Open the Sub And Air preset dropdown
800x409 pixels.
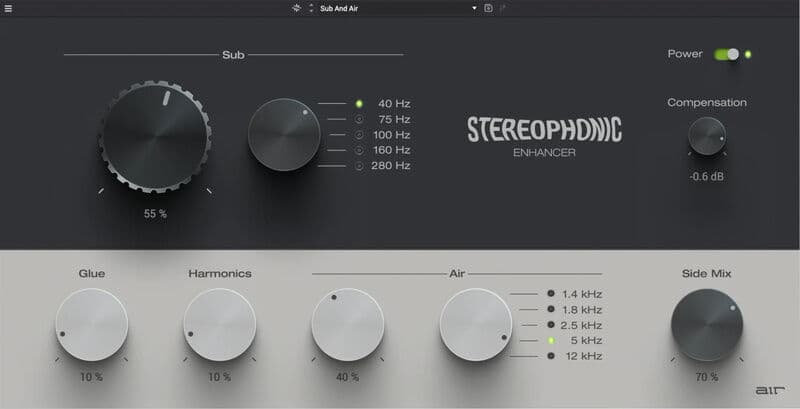coord(398,8)
